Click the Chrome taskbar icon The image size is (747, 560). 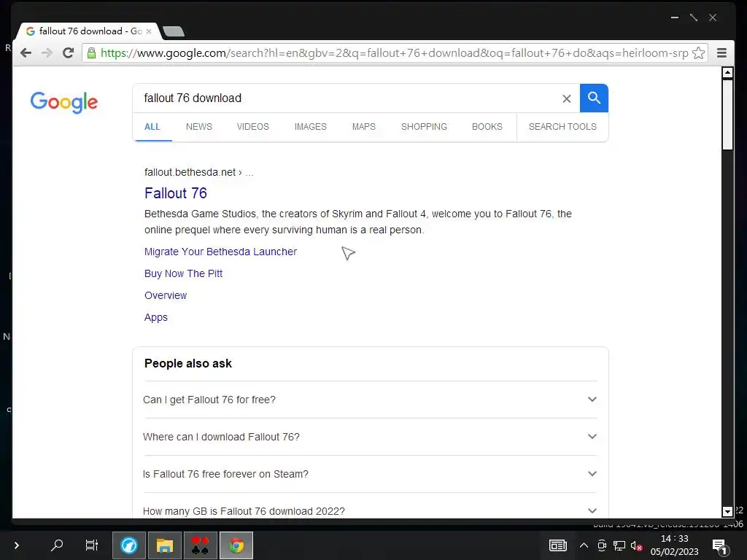(x=236, y=545)
